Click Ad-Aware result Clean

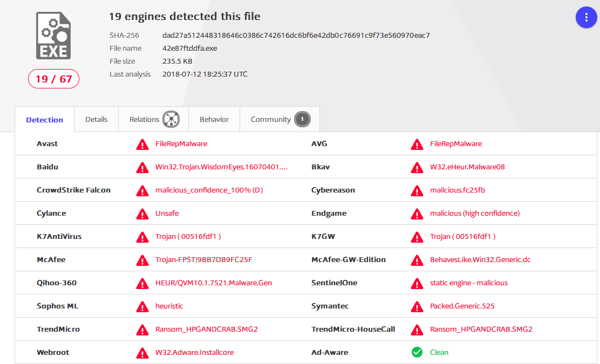click(x=439, y=352)
